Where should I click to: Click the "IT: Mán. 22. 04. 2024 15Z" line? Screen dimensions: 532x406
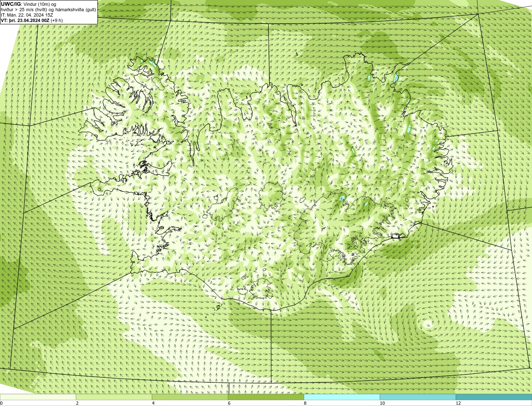click(27, 15)
